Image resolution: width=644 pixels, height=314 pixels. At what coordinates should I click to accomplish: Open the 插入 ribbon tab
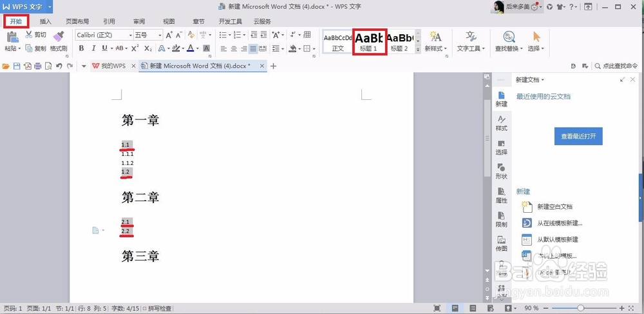[46, 21]
